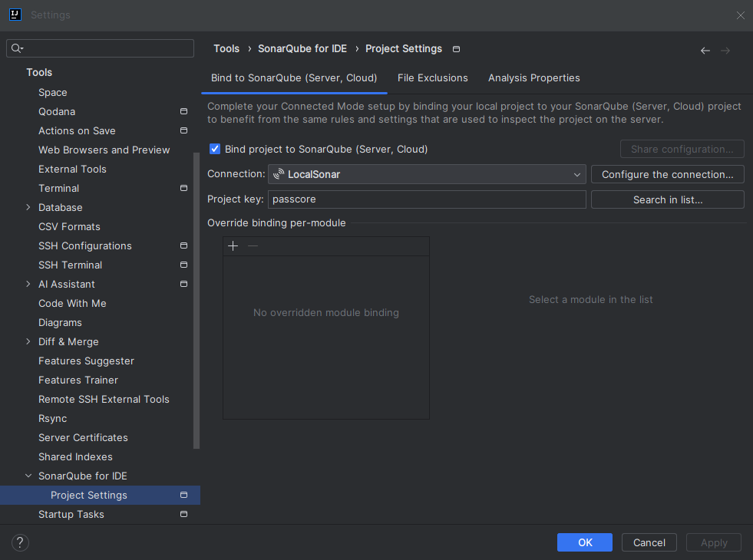The width and height of the screenshot is (753, 560).
Task: Open Terminal settings
Action: 58,189
